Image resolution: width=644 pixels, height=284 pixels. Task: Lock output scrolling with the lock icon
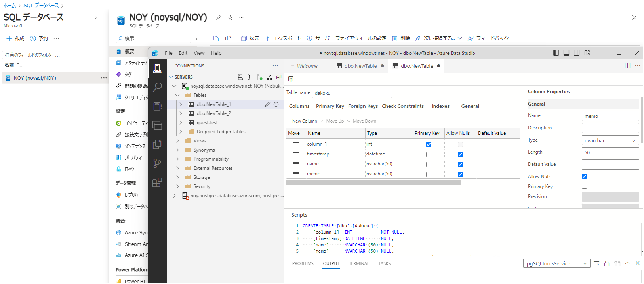click(607, 263)
